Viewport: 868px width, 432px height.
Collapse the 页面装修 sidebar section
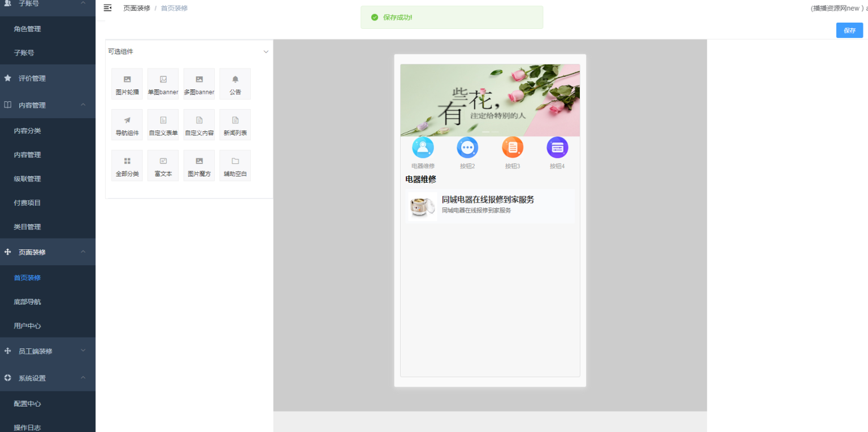33,252
